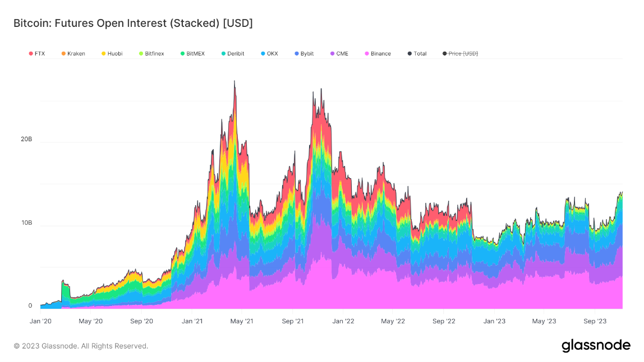This screenshot has height=362, width=644.
Task: Click the magenta Binance color swatch
Action: pyautogui.click(x=366, y=53)
